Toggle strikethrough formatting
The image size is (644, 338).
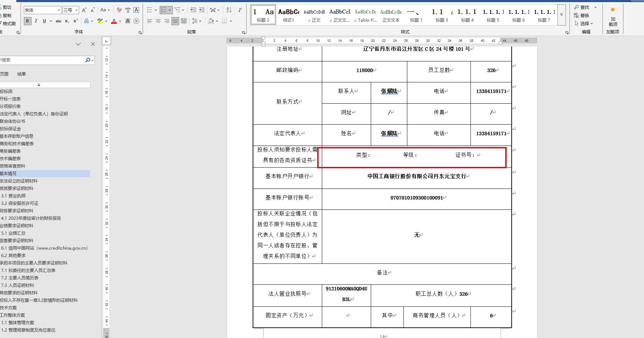pos(59,21)
